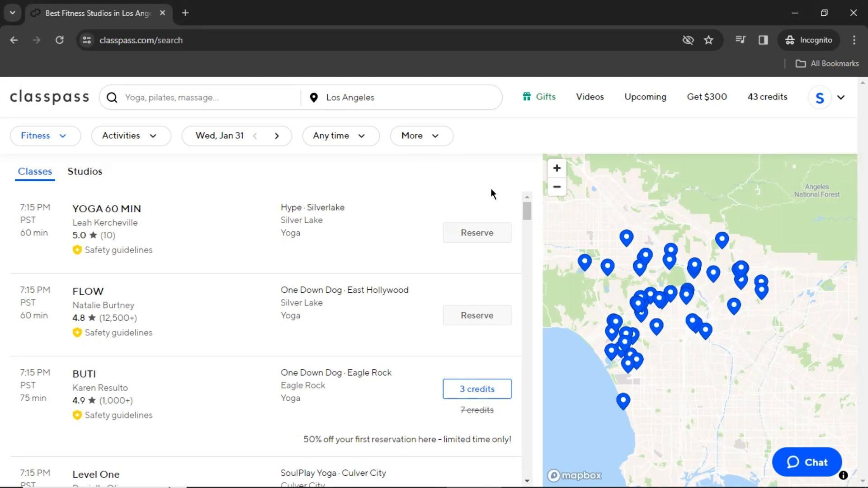Open the Upcoming page
Viewport: 868px width, 488px height.
point(645,97)
